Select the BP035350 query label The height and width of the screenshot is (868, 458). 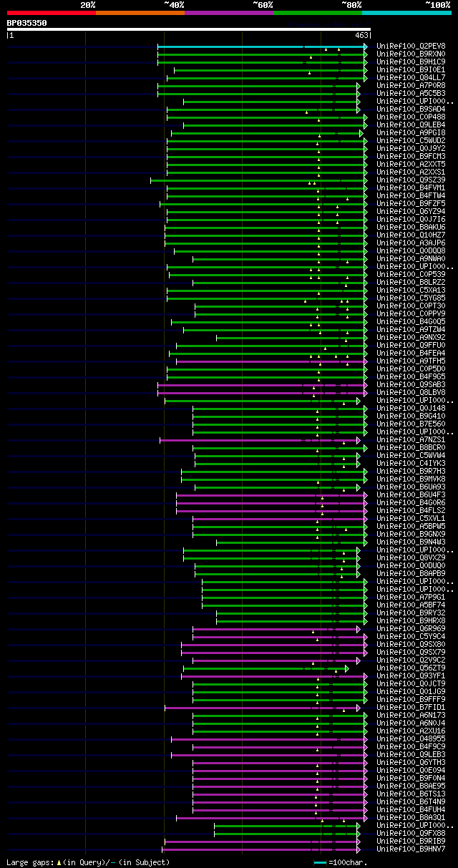pyautogui.click(x=27, y=23)
